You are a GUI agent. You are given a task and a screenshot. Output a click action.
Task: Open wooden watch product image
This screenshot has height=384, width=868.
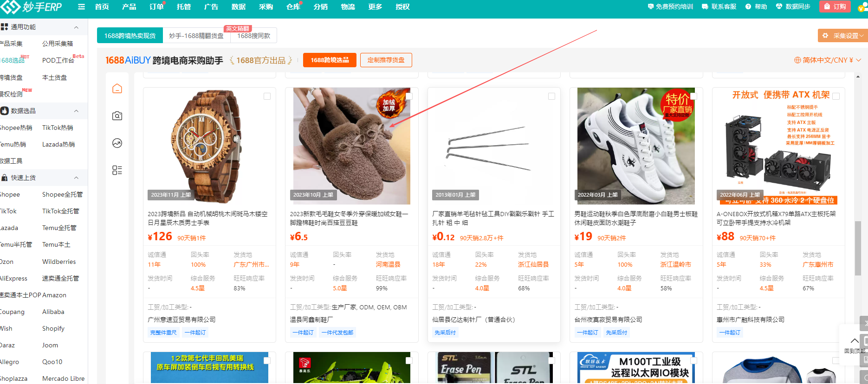[209, 146]
